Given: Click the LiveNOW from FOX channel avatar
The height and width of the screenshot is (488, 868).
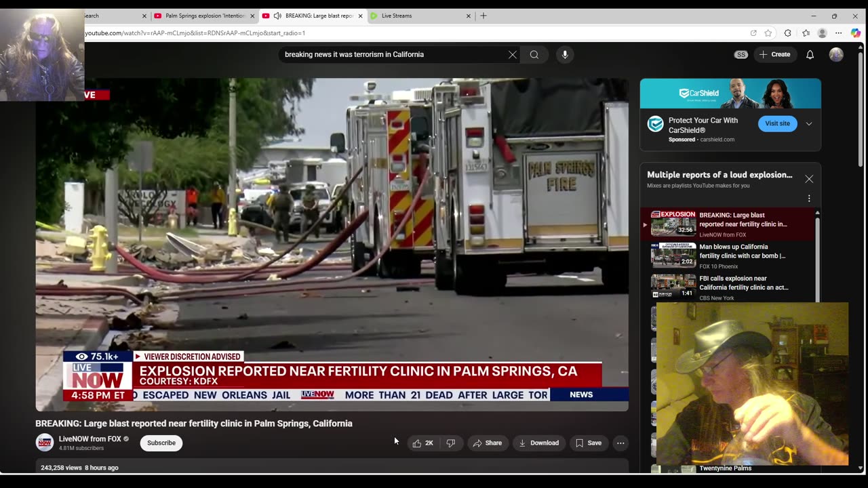Looking at the screenshot, I should [45, 443].
